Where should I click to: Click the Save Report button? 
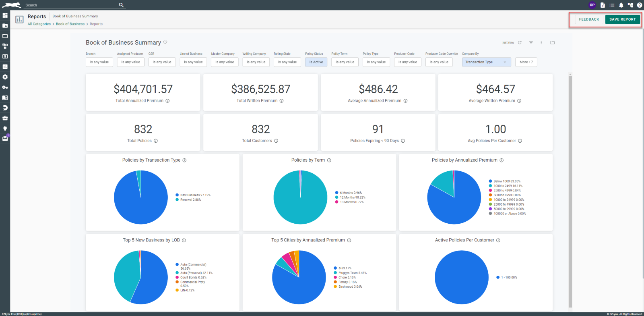(623, 19)
